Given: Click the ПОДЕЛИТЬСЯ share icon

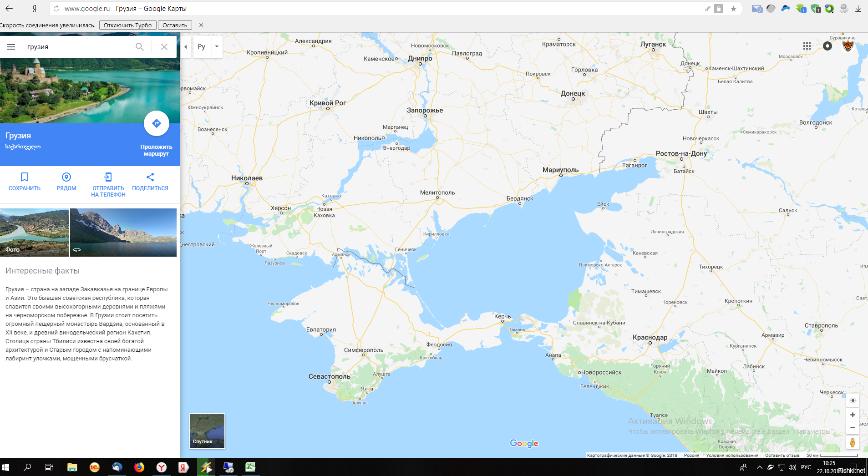Looking at the screenshot, I should pyautogui.click(x=150, y=177).
